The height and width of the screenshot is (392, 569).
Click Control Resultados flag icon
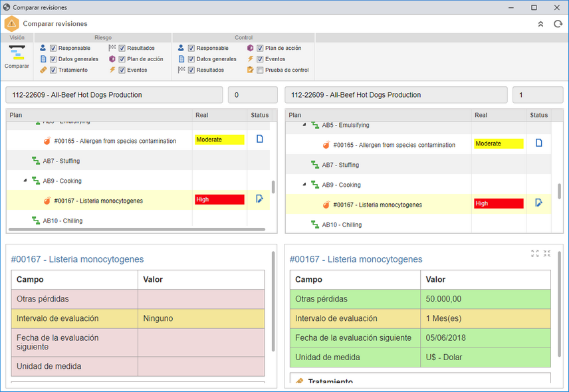[x=181, y=70]
